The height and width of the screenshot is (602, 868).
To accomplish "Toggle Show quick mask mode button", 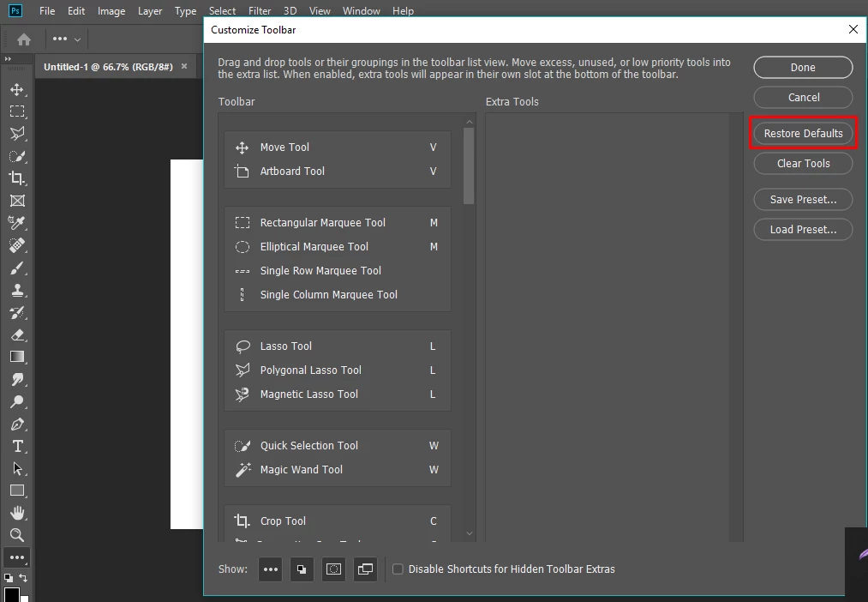I will pyautogui.click(x=334, y=569).
